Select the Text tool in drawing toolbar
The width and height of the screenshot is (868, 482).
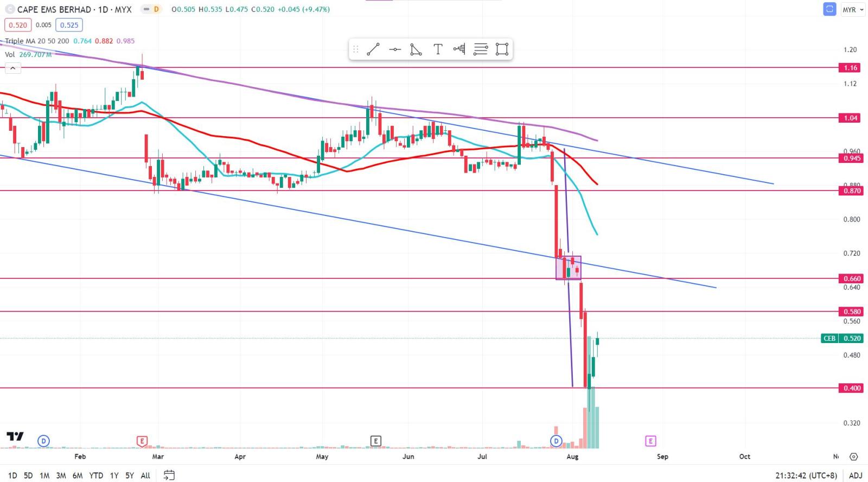pos(438,49)
